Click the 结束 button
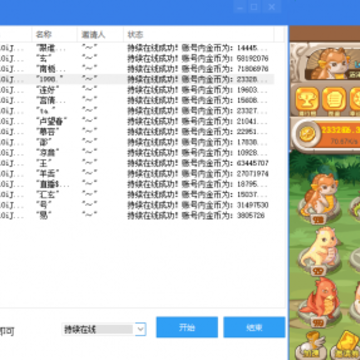Image resolution: width=360 pixels, height=360 pixels. 254,327
